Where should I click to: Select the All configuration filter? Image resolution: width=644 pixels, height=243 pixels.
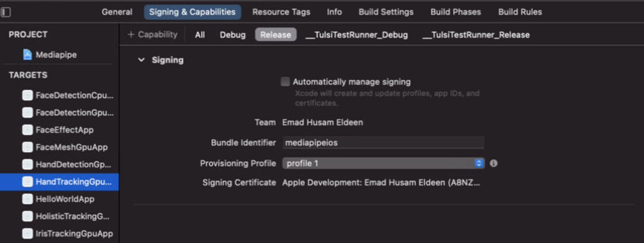tap(200, 35)
